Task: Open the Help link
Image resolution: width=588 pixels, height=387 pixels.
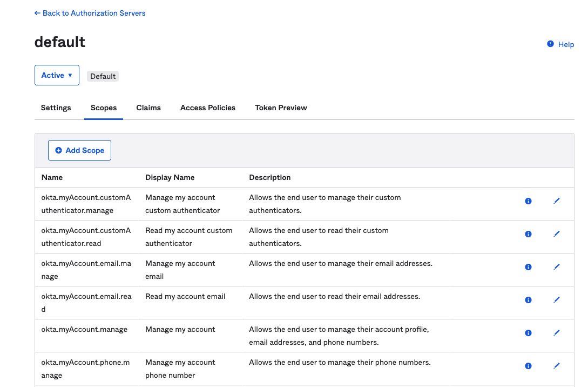Action: click(x=566, y=44)
